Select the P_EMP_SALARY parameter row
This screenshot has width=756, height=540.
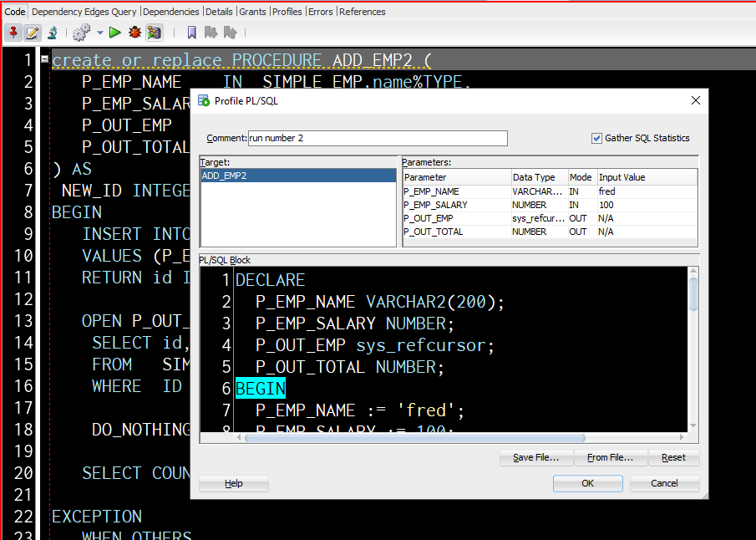tap(551, 205)
